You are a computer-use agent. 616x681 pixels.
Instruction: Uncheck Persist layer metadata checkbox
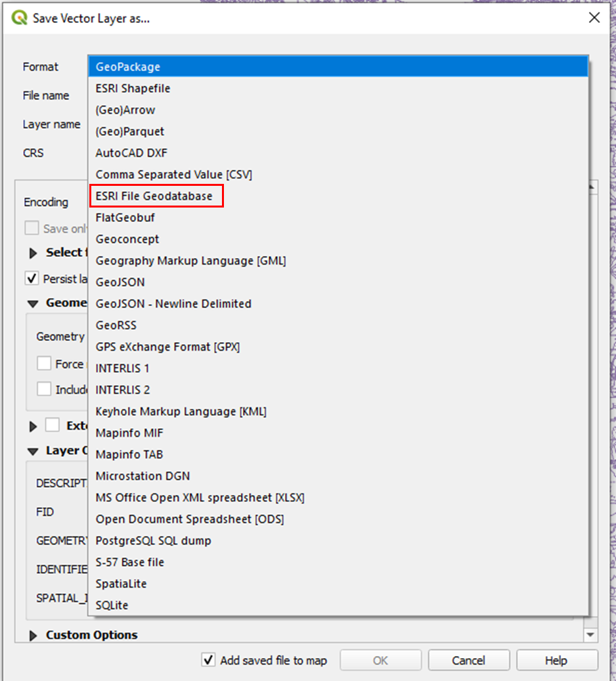point(32,278)
